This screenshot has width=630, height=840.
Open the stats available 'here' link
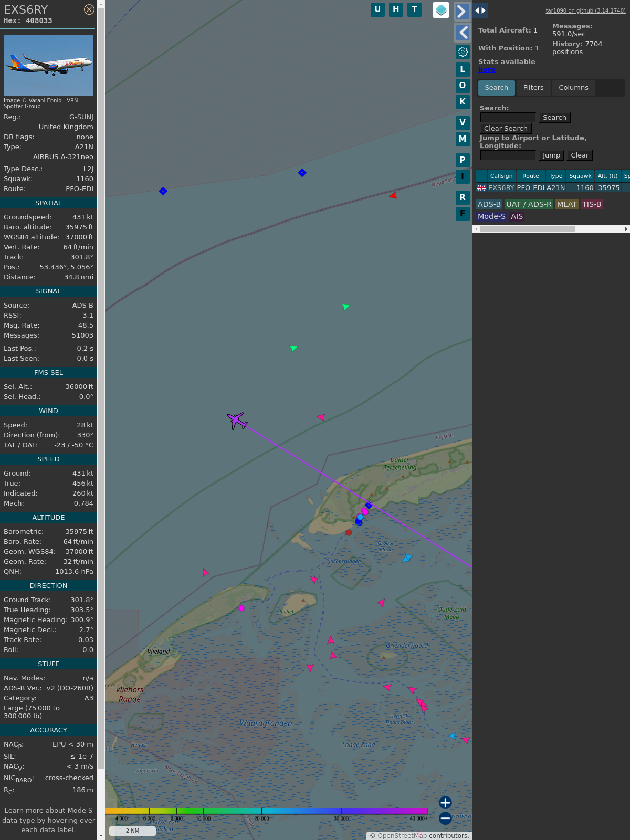(x=487, y=70)
